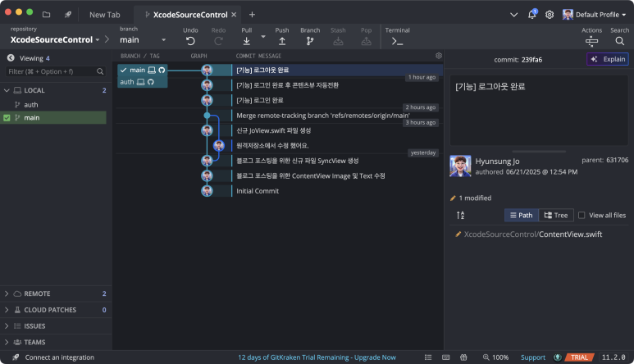This screenshot has height=364, width=634.
Task: Click the back arrow next to Viewing
Action: (11, 58)
